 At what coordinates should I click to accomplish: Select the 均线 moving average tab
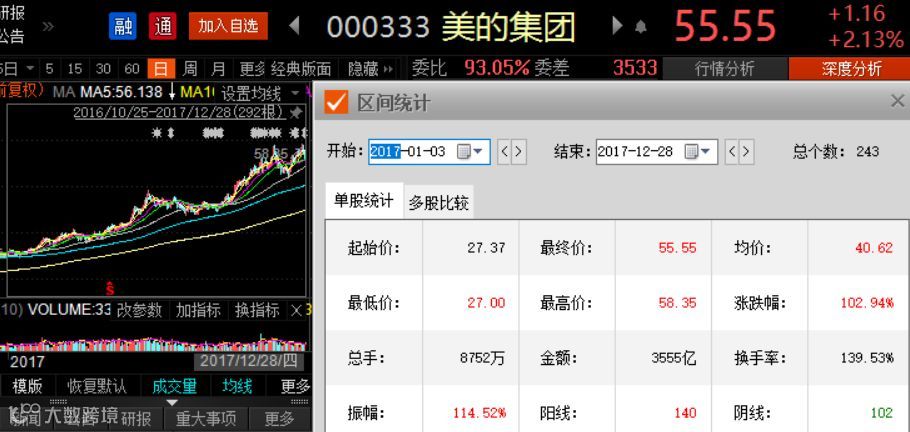(x=237, y=386)
